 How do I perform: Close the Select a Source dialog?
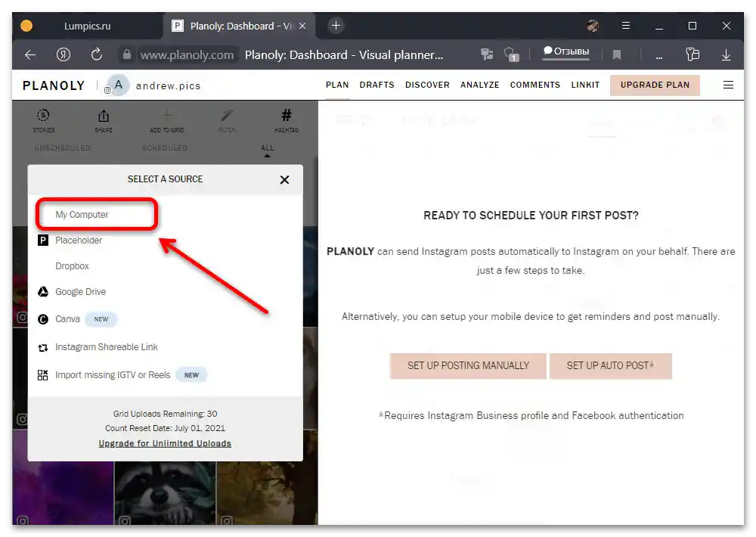[x=284, y=180]
